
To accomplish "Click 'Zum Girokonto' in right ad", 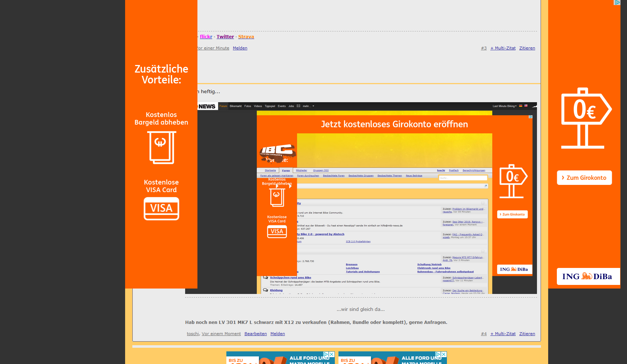I will pyautogui.click(x=584, y=178).
